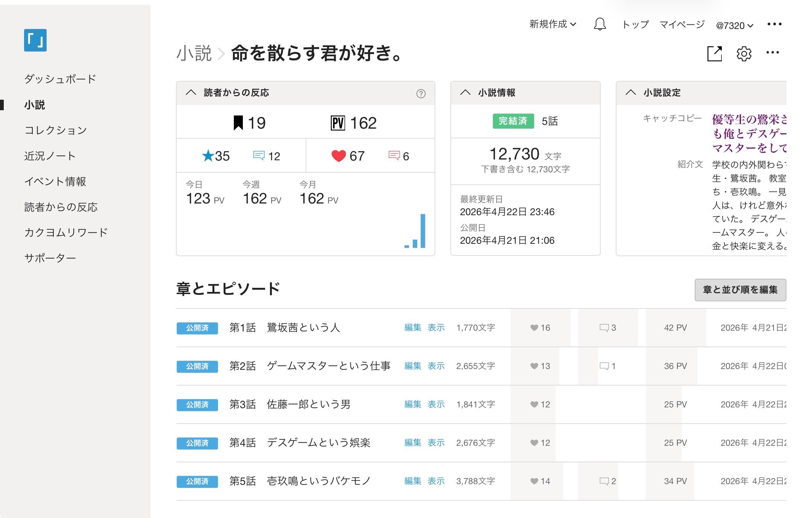
Task: Open novel page via external link icon
Action: 714,53
